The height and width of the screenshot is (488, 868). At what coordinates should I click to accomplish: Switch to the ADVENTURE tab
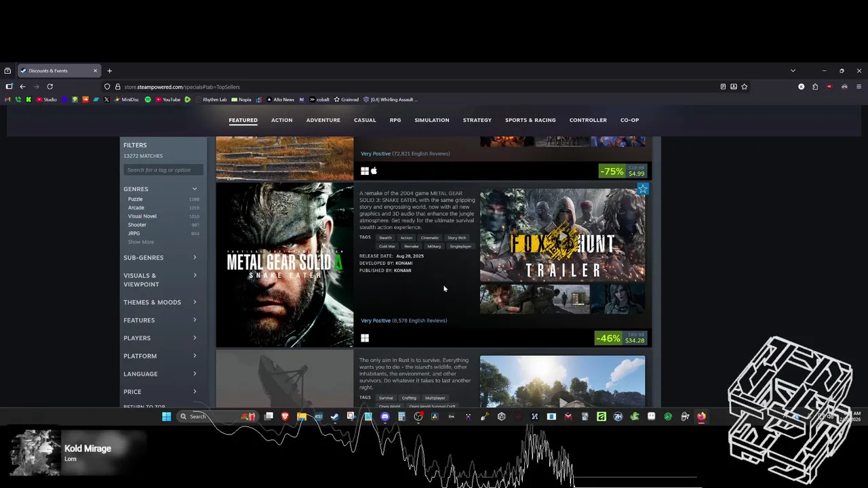pos(323,120)
